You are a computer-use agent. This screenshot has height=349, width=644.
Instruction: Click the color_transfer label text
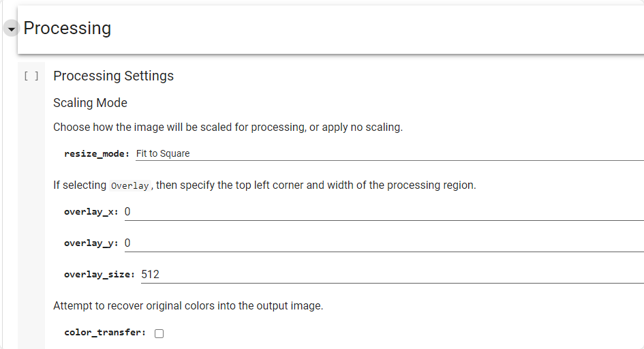104,333
